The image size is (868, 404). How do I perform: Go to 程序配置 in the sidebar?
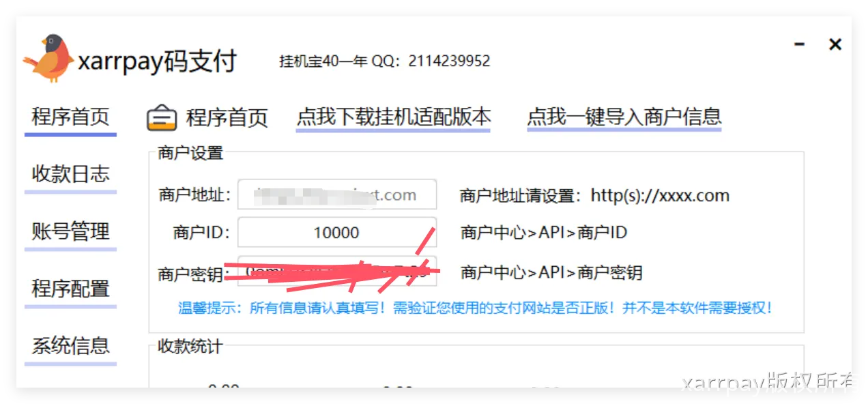(x=70, y=289)
